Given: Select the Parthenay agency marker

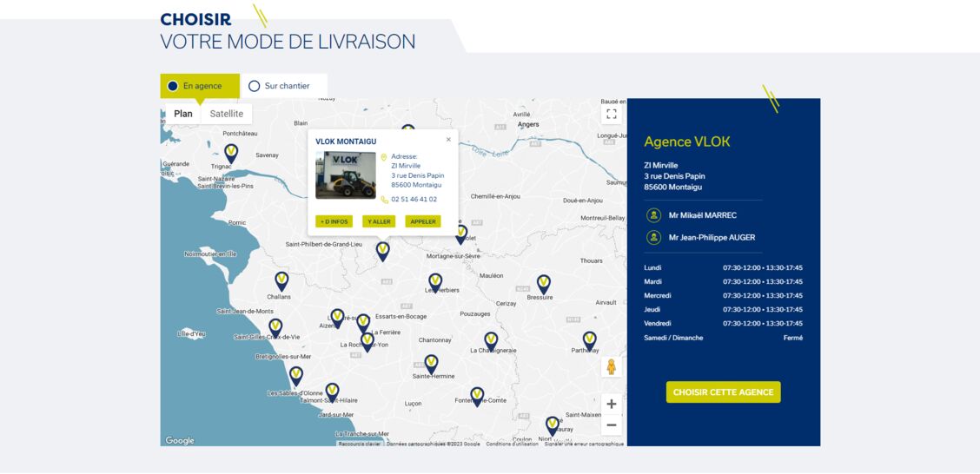Looking at the screenshot, I should coord(589,341).
